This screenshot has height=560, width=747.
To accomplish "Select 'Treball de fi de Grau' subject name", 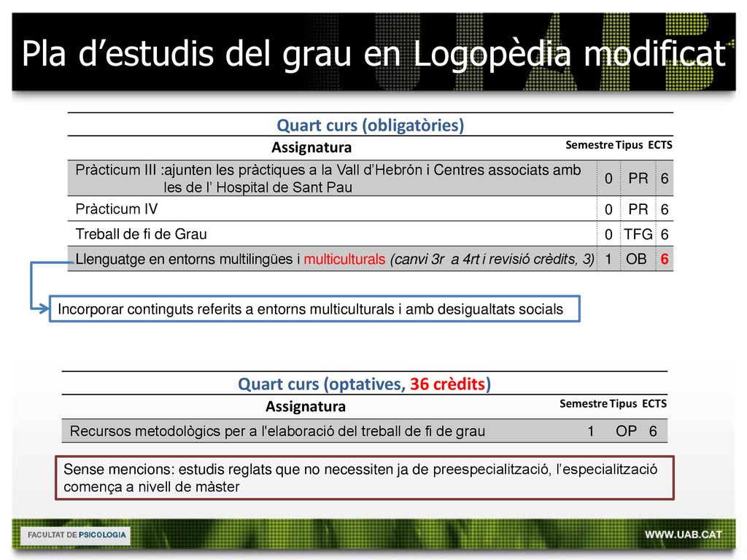I will (x=141, y=234).
